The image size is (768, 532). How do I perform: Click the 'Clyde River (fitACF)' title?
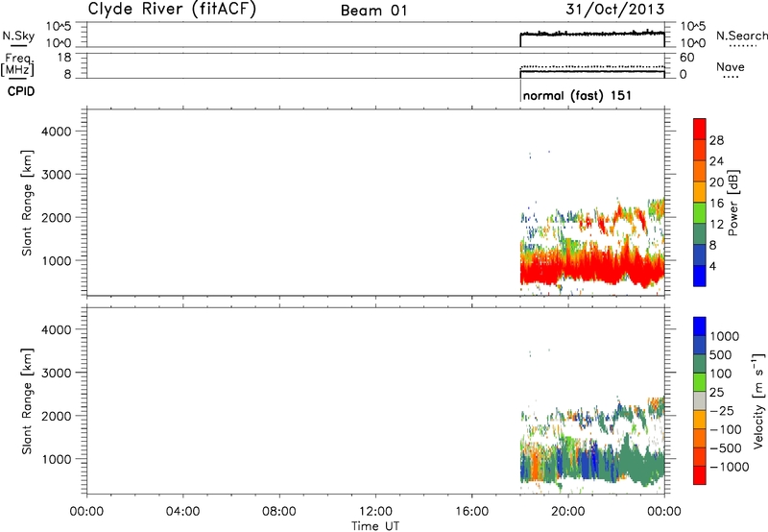(x=172, y=9)
